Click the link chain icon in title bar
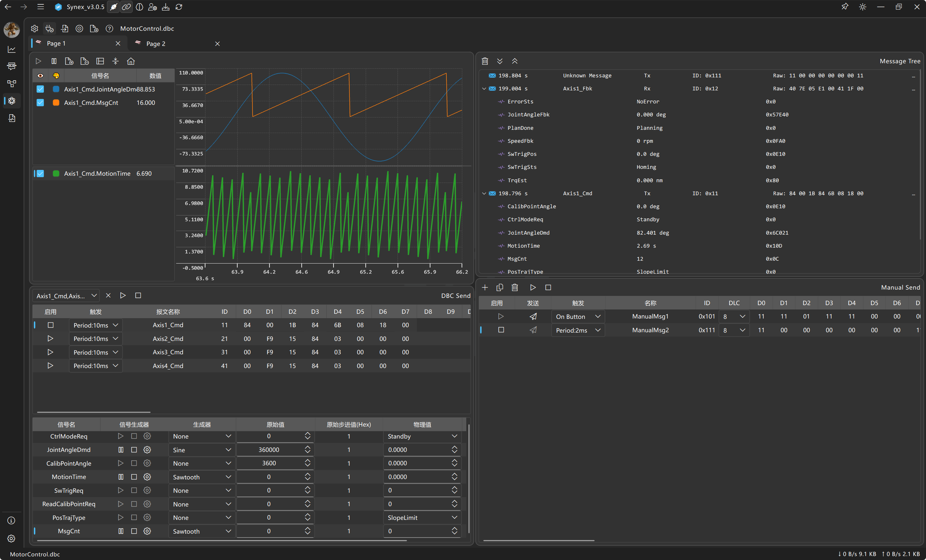This screenshot has height=560, width=926. 126,7
